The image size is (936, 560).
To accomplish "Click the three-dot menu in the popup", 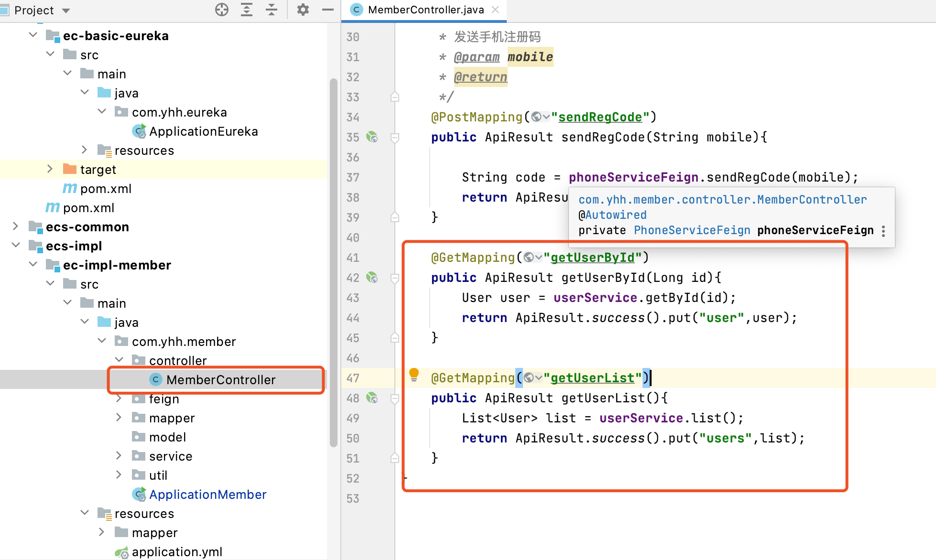I will point(883,231).
